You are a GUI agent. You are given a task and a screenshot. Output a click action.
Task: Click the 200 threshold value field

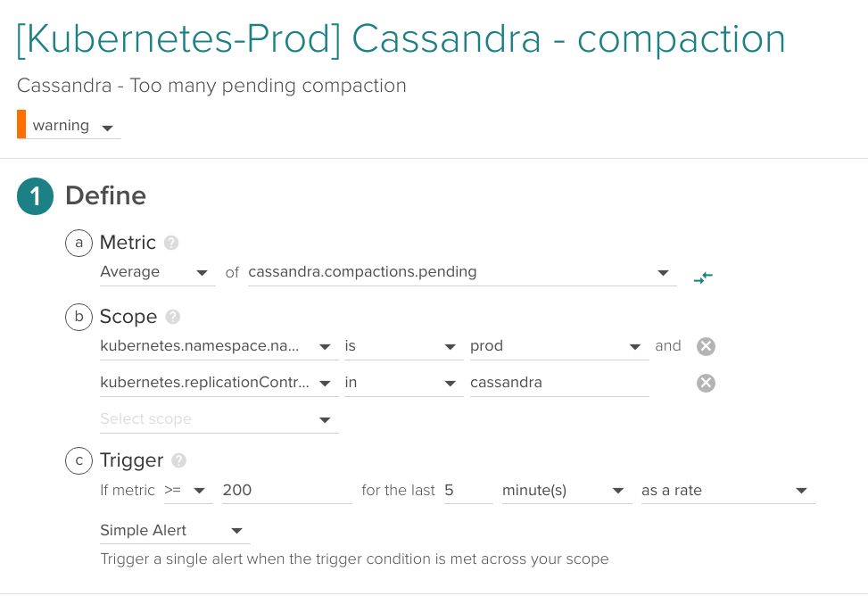(x=285, y=490)
